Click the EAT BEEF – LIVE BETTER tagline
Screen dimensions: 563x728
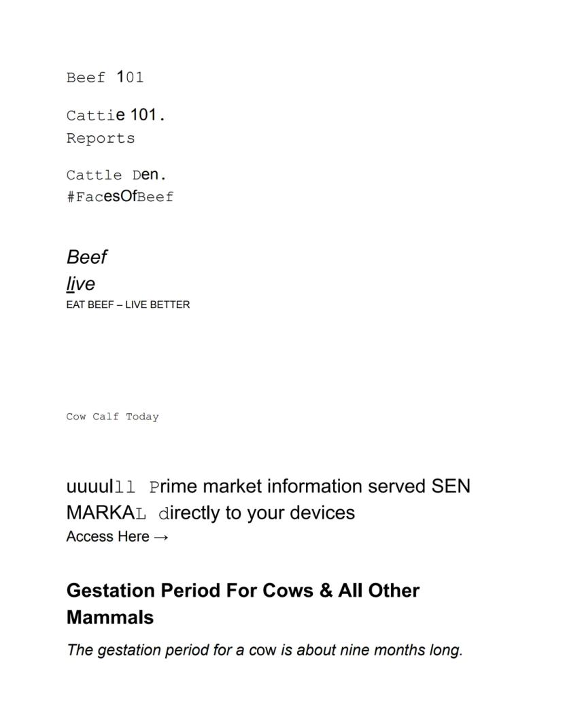click(128, 305)
